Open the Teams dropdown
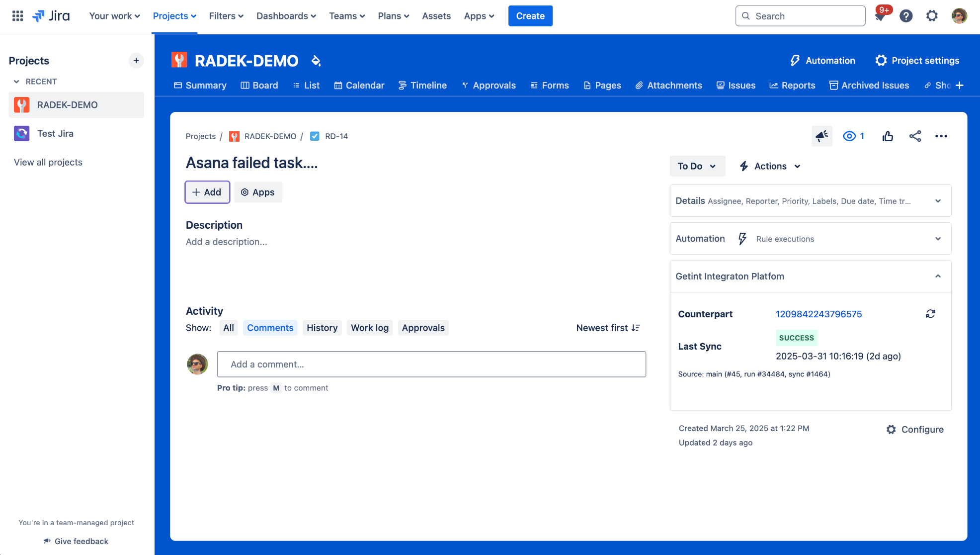This screenshot has height=555, width=980. [x=347, y=16]
